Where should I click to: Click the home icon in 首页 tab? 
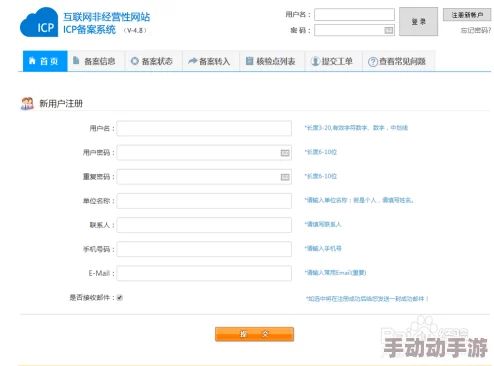click(x=32, y=61)
